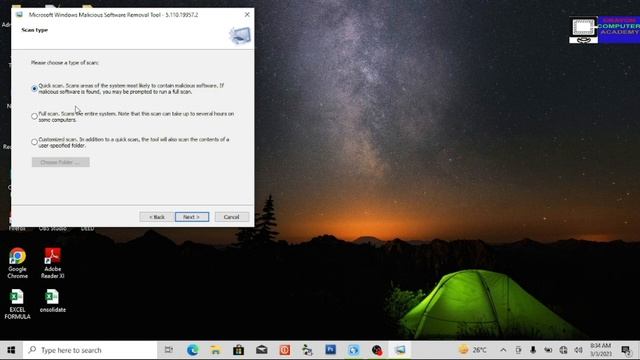The image size is (640, 360).
Task: Open the volume control tray icon
Action: (x=578, y=350)
